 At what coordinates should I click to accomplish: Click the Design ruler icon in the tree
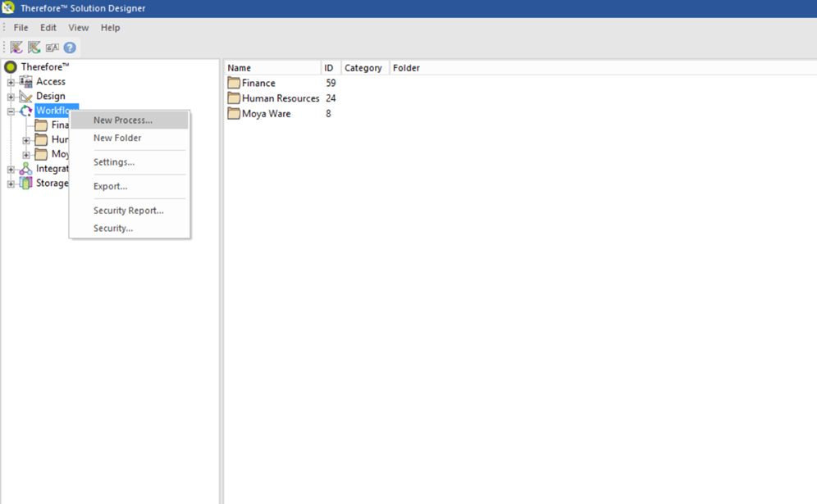25,96
